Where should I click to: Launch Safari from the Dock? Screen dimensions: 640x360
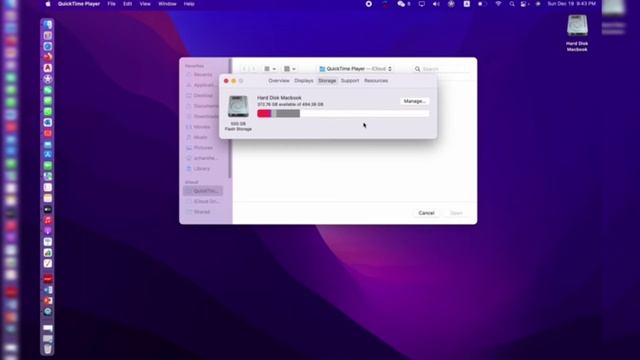pyautogui.click(x=48, y=47)
